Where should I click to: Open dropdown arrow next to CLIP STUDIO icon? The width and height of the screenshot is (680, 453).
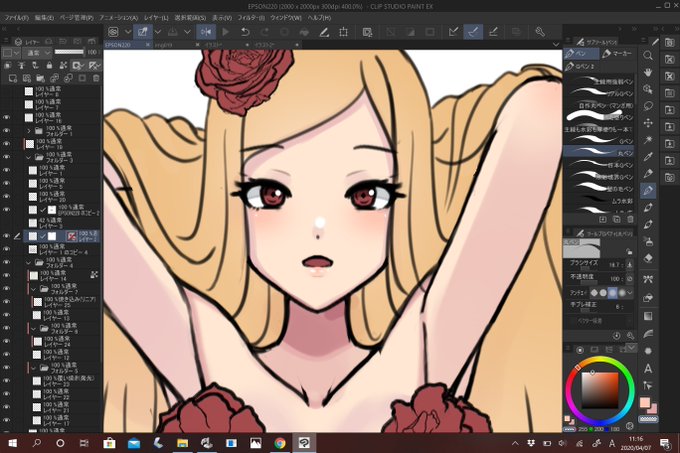pos(128,32)
